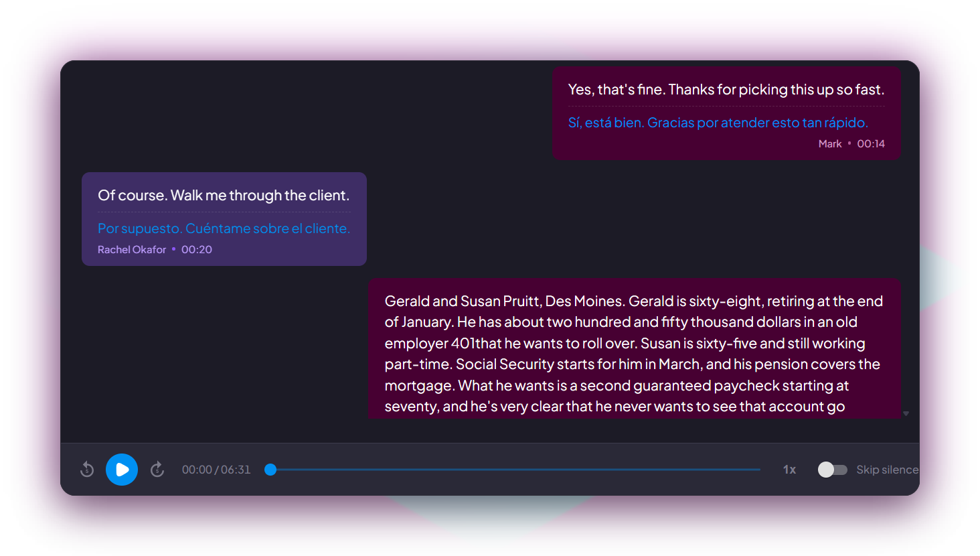Viewport: 980px width, 556px height.
Task: Click the 00:14 timestamp on Mark's message
Action: (871, 143)
